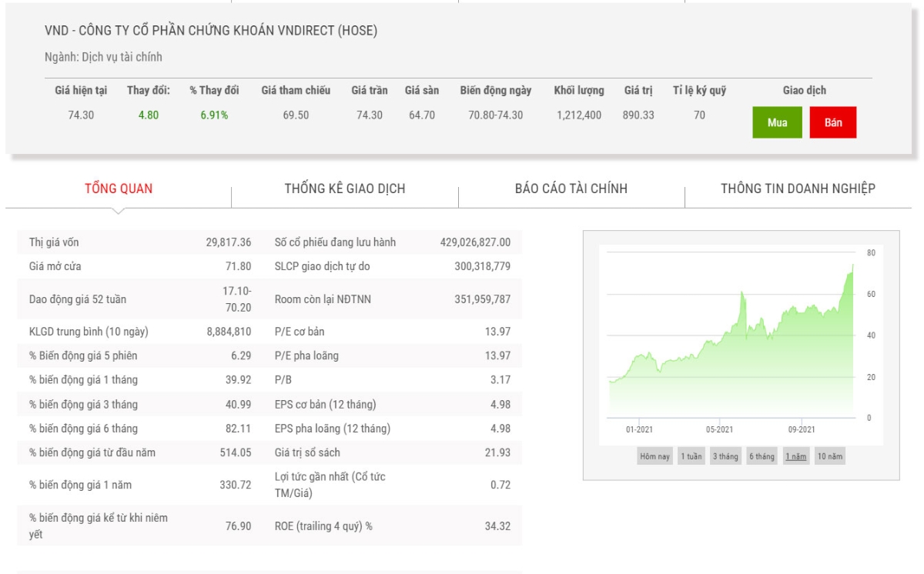This screenshot has height=574, width=924.
Task: Select the Thông tin doanh nghiệp tab
Action: (x=798, y=189)
